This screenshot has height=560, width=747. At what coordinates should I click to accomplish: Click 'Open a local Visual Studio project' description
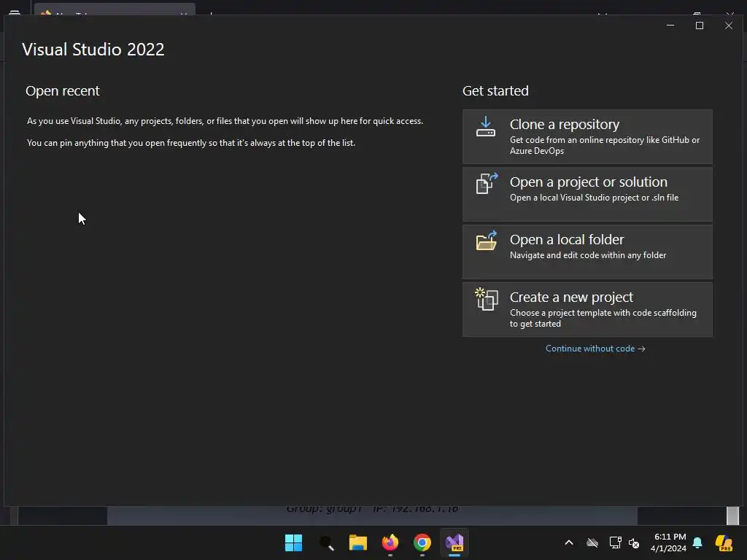pyautogui.click(x=594, y=198)
